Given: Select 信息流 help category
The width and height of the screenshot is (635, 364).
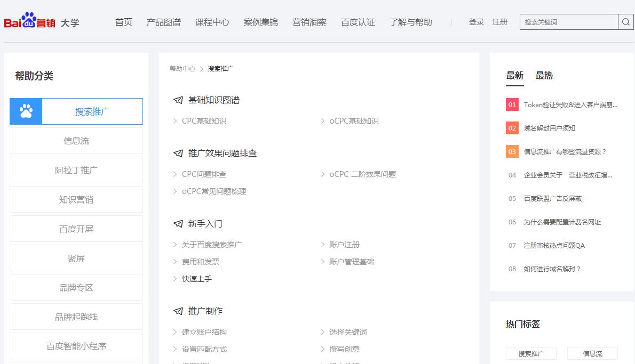Looking at the screenshot, I should coord(76,141).
